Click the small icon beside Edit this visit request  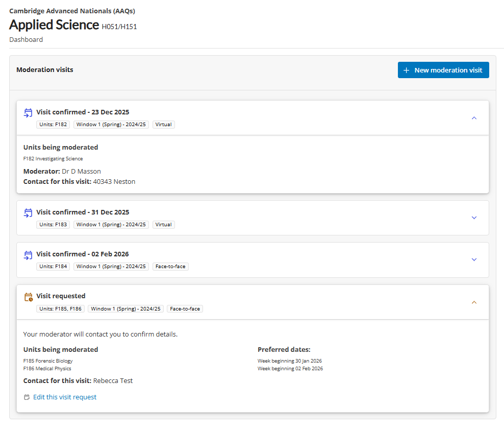(27, 397)
